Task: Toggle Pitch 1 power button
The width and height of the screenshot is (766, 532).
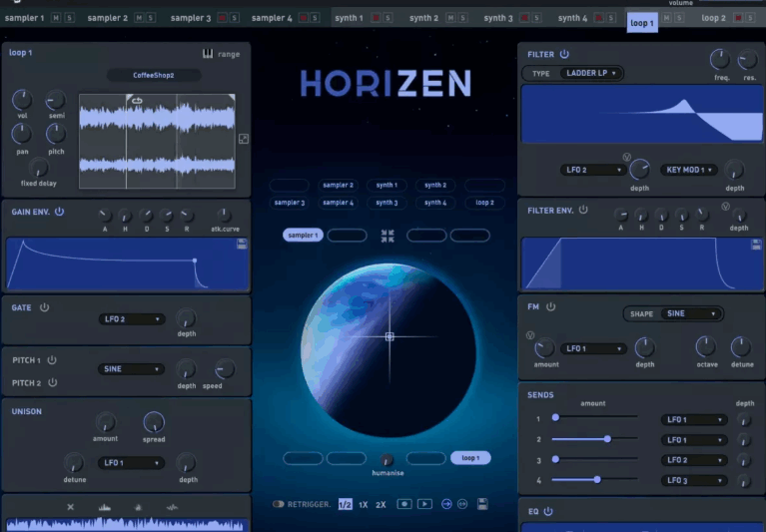Action: tap(52, 360)
